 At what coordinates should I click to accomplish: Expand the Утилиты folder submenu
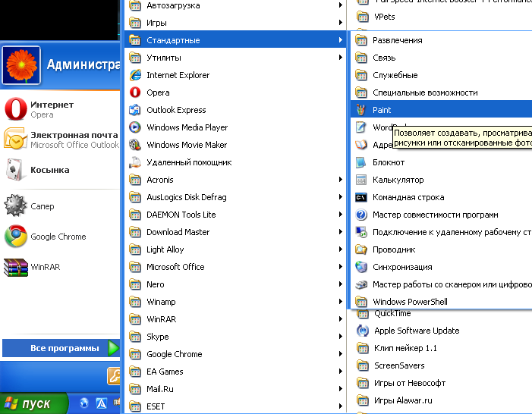[235, 58]
